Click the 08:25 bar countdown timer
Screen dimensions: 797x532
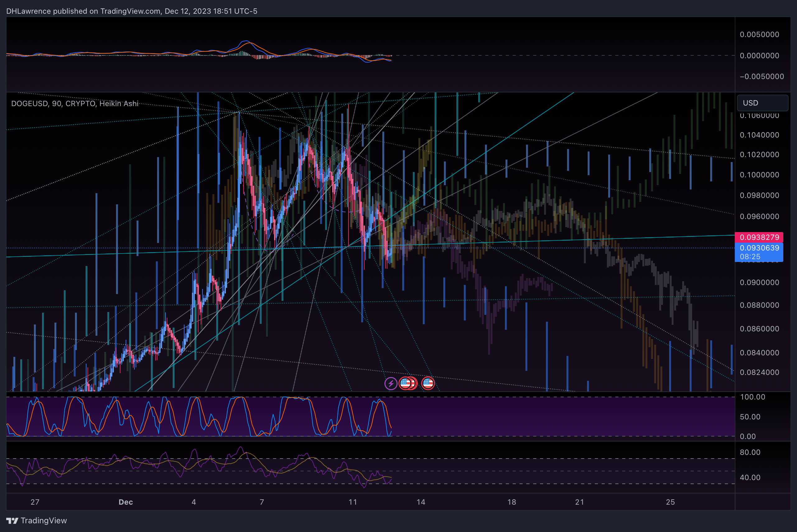tap(750, 257)
